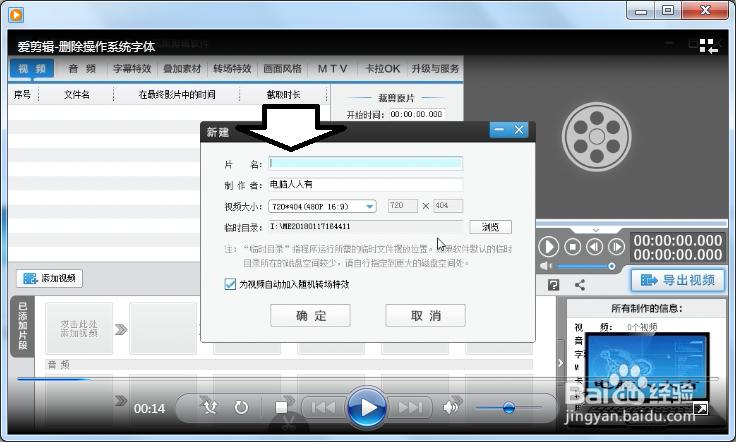Click the 文件名 column header
The width and height of the screenshot is (736, 442).
pyautogui.click(x=77, y=95)
